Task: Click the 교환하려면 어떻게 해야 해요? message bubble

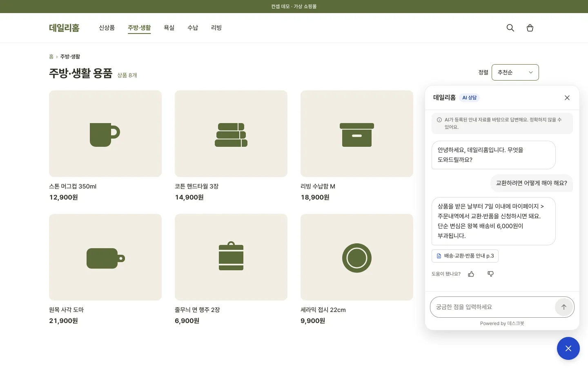Action: (532, 183)
